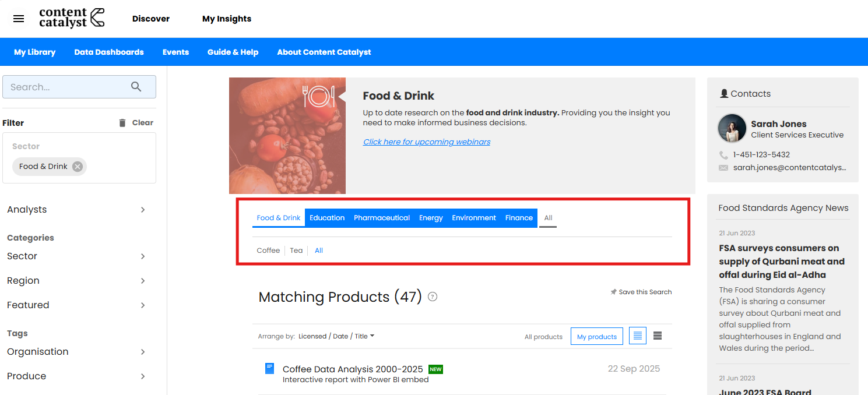Toggle the My products filter

tap(596, 337)
